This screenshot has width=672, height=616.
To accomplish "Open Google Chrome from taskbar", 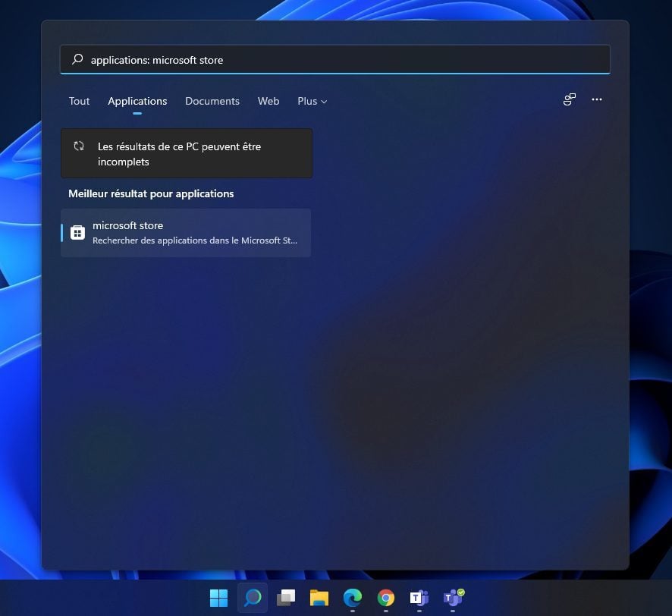I will [x=386, y=598].
